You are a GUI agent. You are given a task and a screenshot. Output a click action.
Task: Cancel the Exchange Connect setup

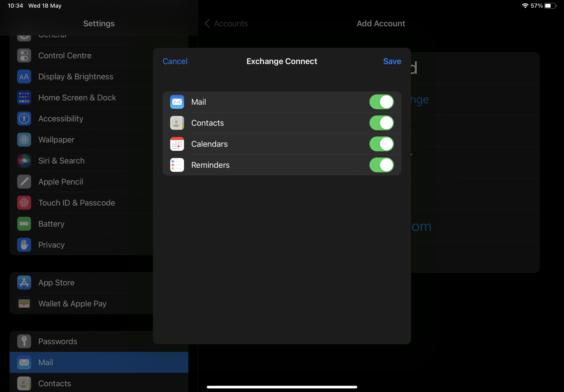click(x=175, y=61)
